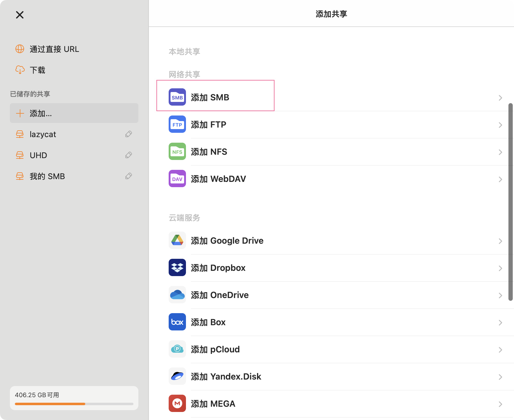Open the lazycat saved share
This screenshot has height=420, width=514.
coord(43,134)
